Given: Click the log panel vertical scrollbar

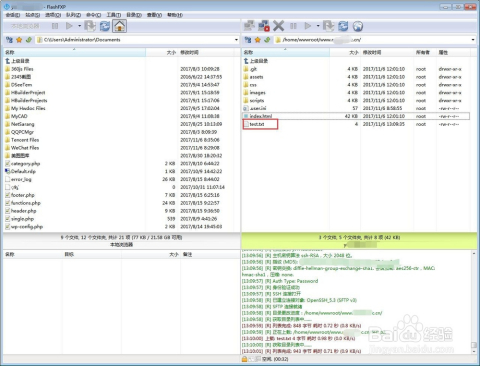Looking at the screenshot, I should click(x=474, y=303).
